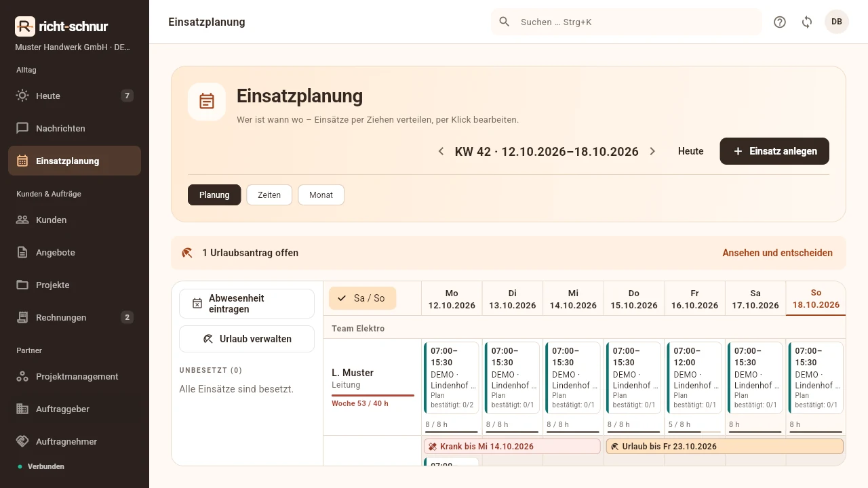
Task: Open the Heute sidebar item
Action: click(x=75, y=96)
